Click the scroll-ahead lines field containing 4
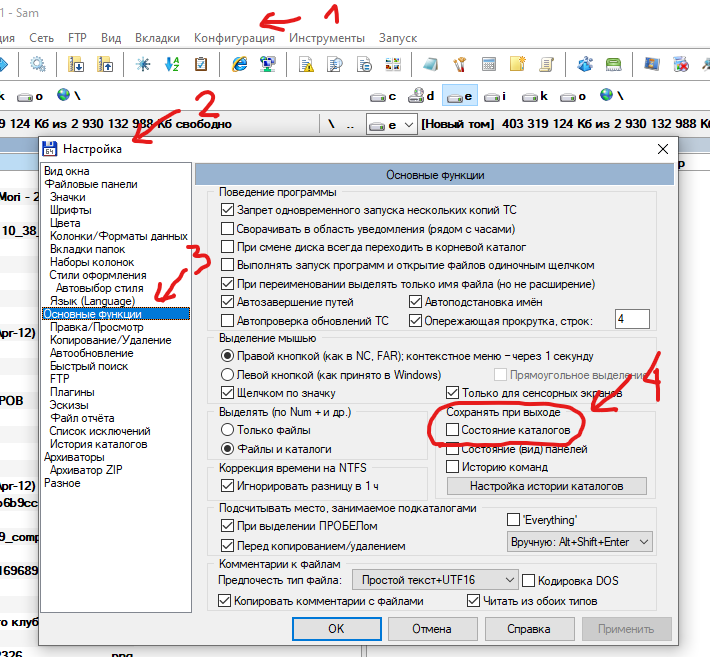The image size is (710, 657). 632,320
